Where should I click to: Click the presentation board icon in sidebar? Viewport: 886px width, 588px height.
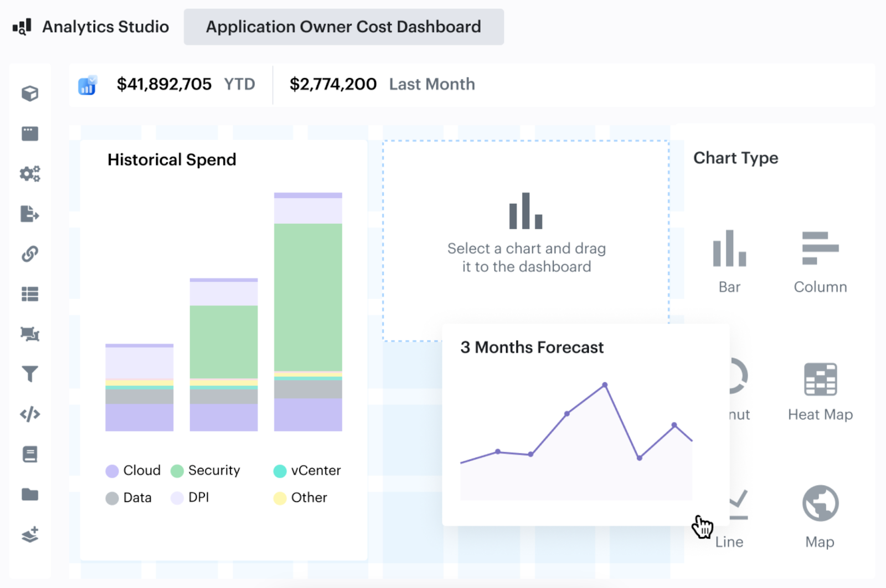pos(30,334)
